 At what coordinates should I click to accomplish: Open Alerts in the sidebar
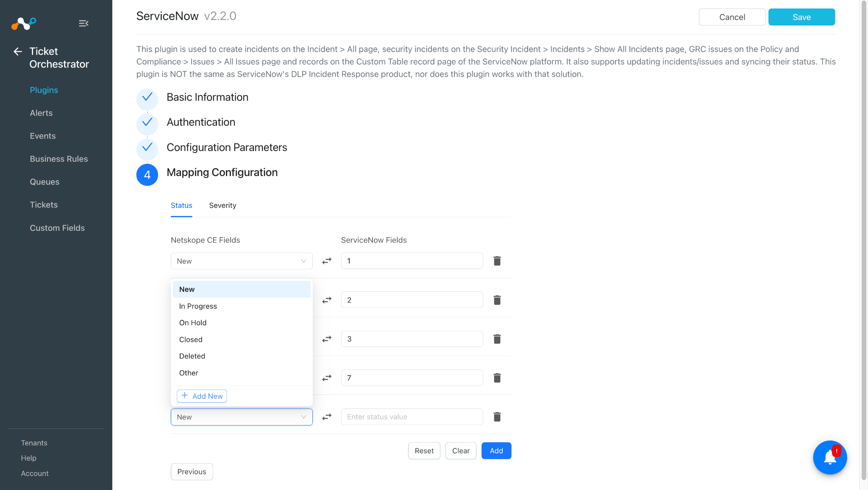point(41,113)
